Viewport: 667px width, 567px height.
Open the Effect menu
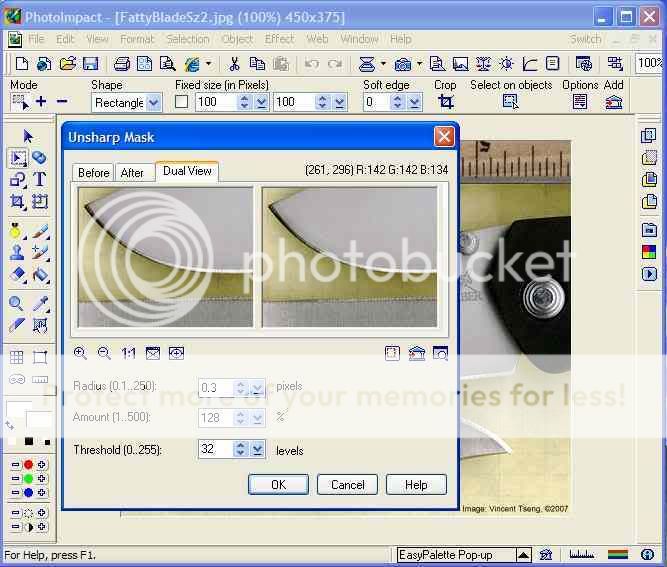tap(279, 39)
